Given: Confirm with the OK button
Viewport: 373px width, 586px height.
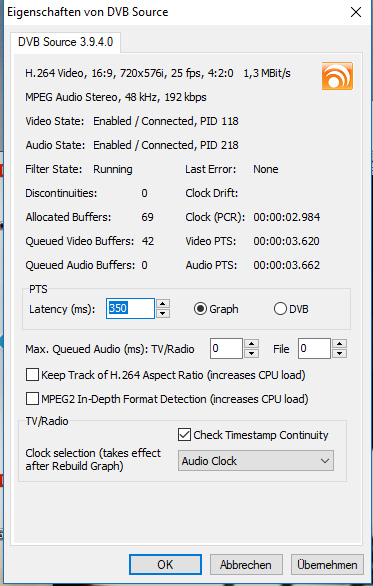Looking at the screenshot, I should [165, 564].
